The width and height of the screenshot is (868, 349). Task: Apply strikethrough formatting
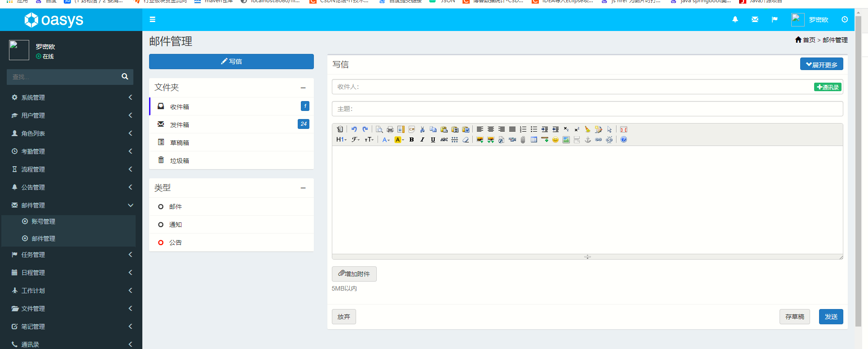tap(444, 140)
